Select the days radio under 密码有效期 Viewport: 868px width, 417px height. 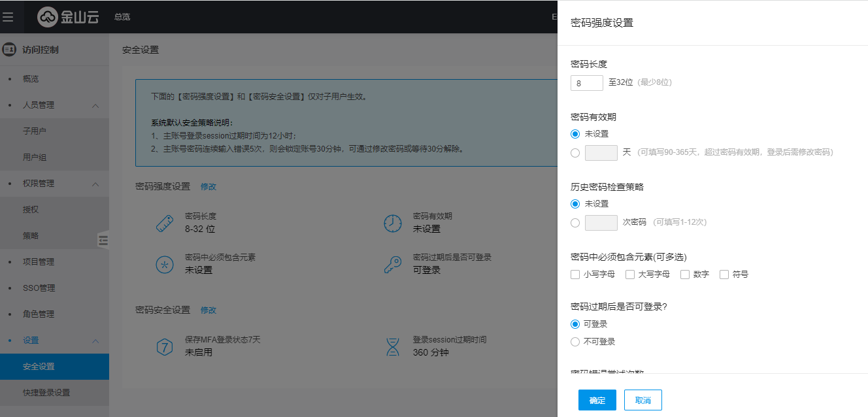click(x=575, y=153)
